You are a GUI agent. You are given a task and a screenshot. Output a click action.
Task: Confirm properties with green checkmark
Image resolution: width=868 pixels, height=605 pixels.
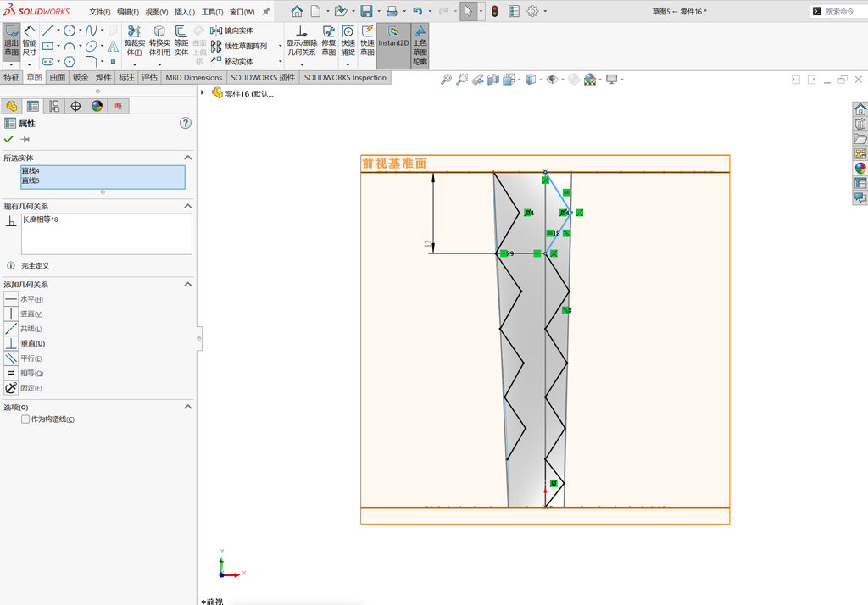click(8, 139)
